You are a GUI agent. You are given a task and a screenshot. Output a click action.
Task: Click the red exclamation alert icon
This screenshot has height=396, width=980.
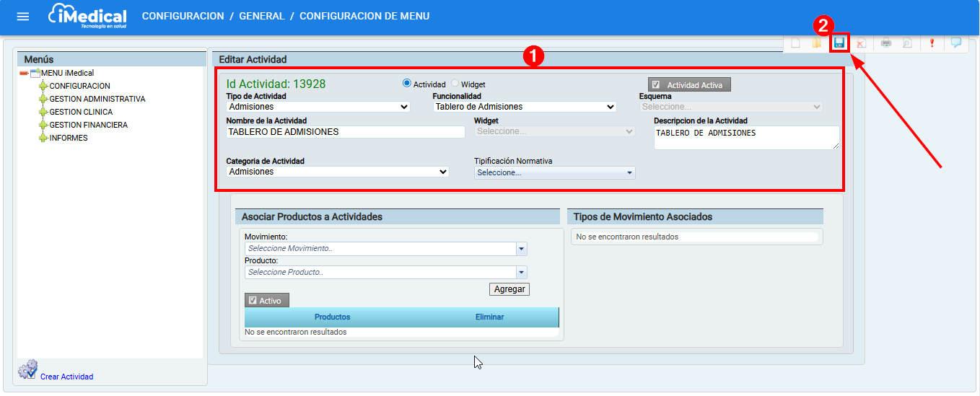point(932,43)
